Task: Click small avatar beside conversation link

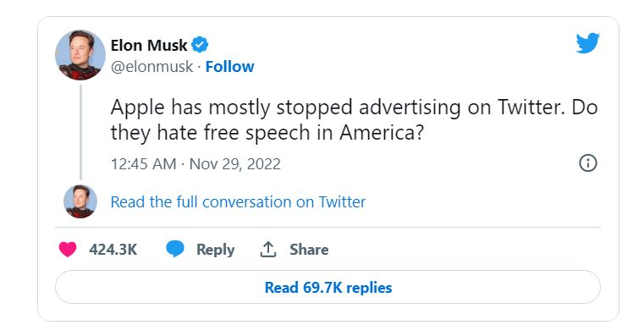Action: pos(80,201)
